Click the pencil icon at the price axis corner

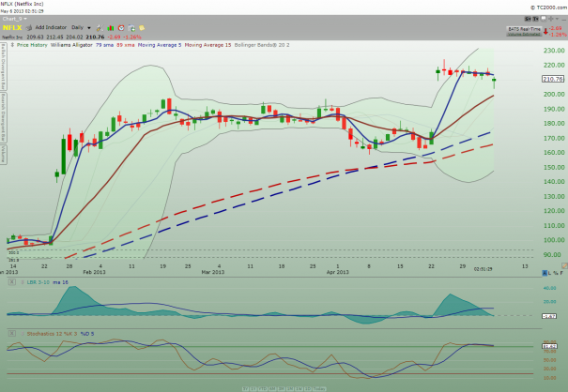564,265
